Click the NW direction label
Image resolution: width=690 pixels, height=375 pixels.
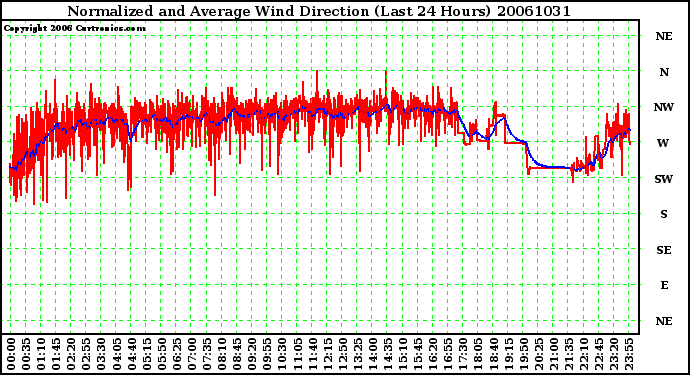(x=664, y=107)
